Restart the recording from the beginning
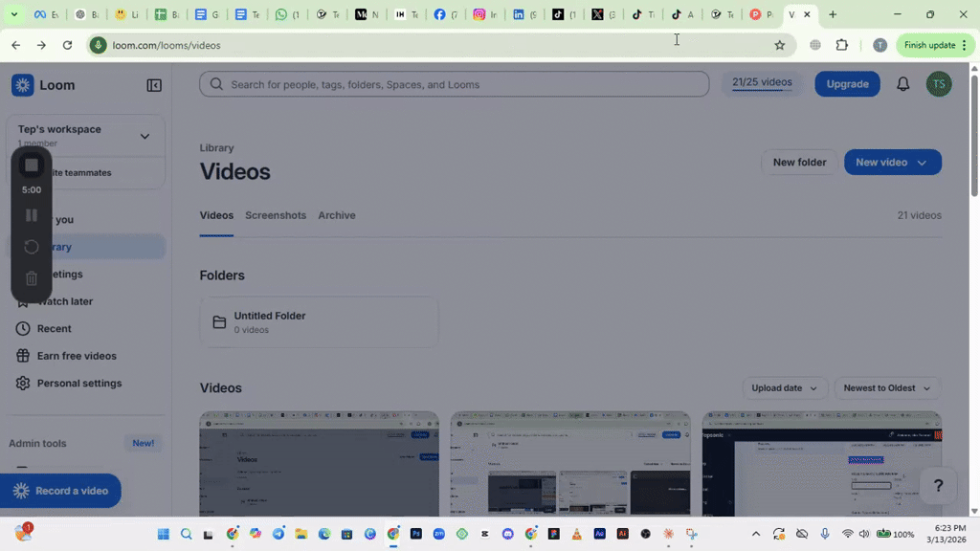 (x=32, y=246)
